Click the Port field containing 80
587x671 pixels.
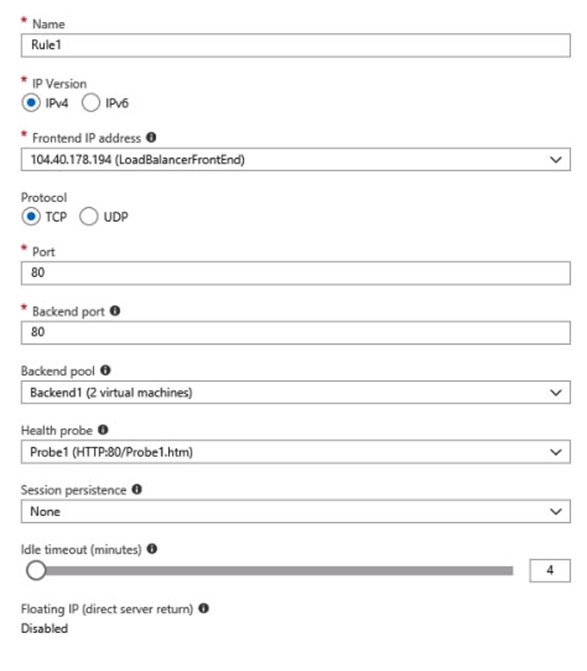point(296,273)
